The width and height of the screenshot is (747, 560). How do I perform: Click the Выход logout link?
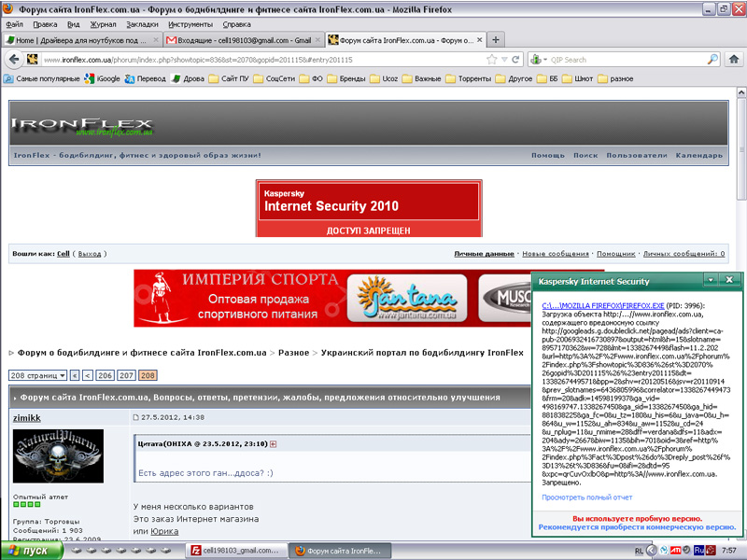pyautogui.click(x=90, y=253)
